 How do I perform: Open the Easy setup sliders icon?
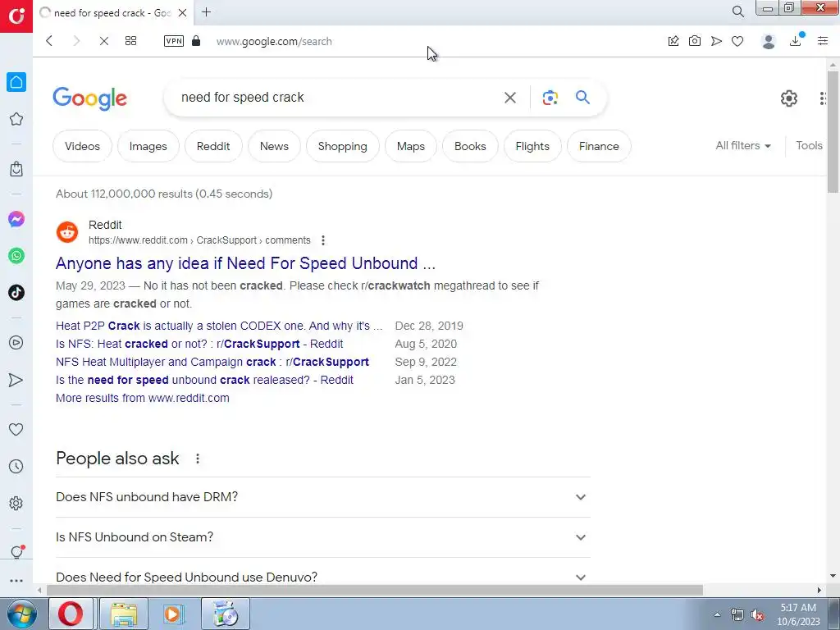tap(823, 41)
